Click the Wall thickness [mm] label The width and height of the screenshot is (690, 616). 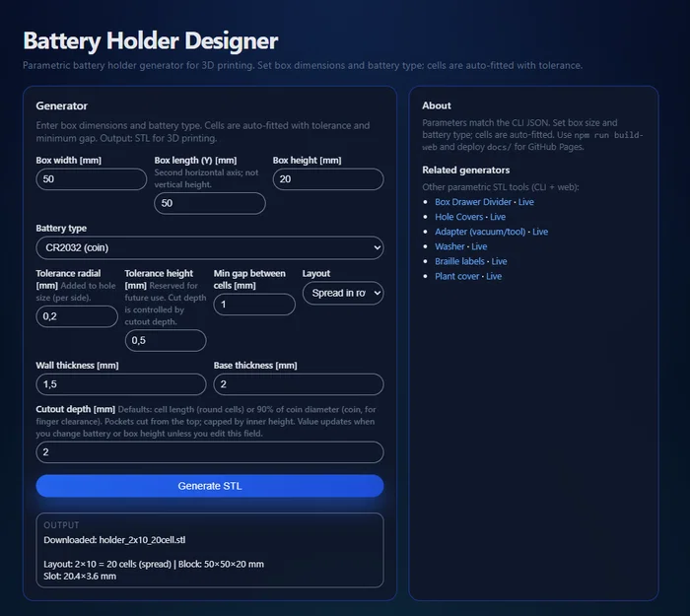point(77,366)
